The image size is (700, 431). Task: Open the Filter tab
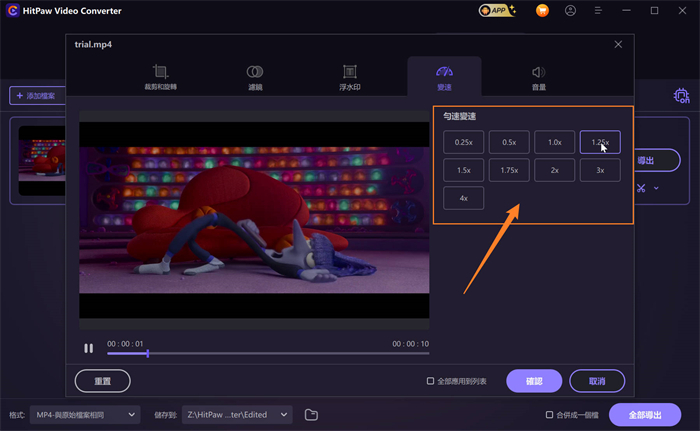point(255,77)
